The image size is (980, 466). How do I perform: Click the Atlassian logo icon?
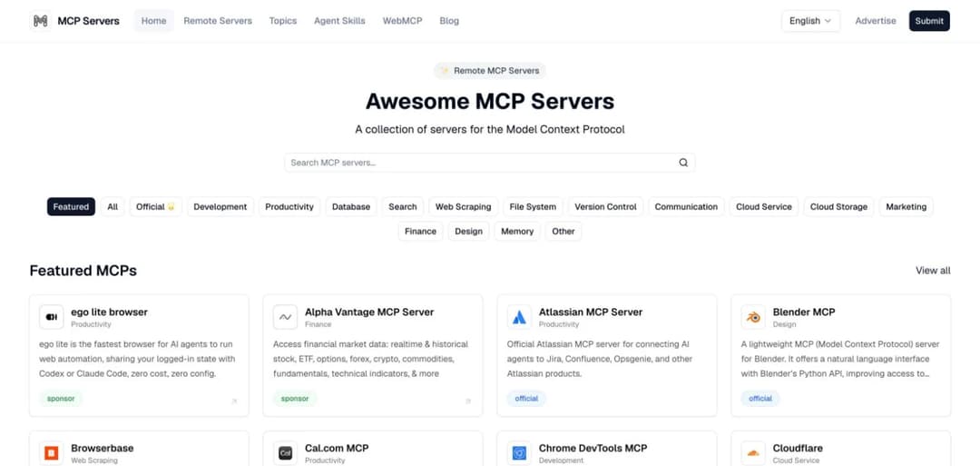(519, 317)
